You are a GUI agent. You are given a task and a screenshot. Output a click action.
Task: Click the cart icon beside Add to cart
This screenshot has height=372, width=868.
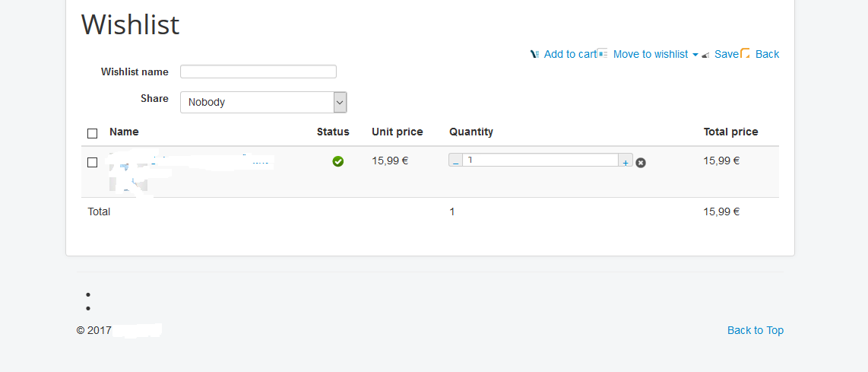[x=535, y=54]
